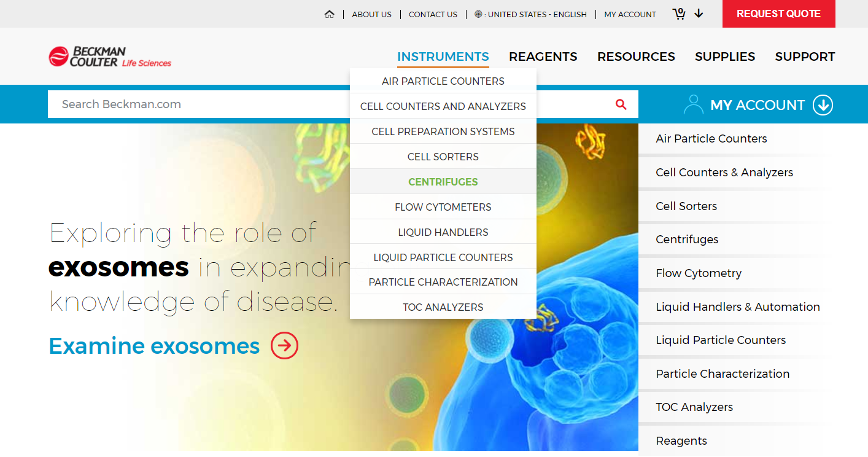This screenshot has height=457, width=868.
Task: Choose Cell Sorters in Instruments dropdown
Action: tap(443, 157)
